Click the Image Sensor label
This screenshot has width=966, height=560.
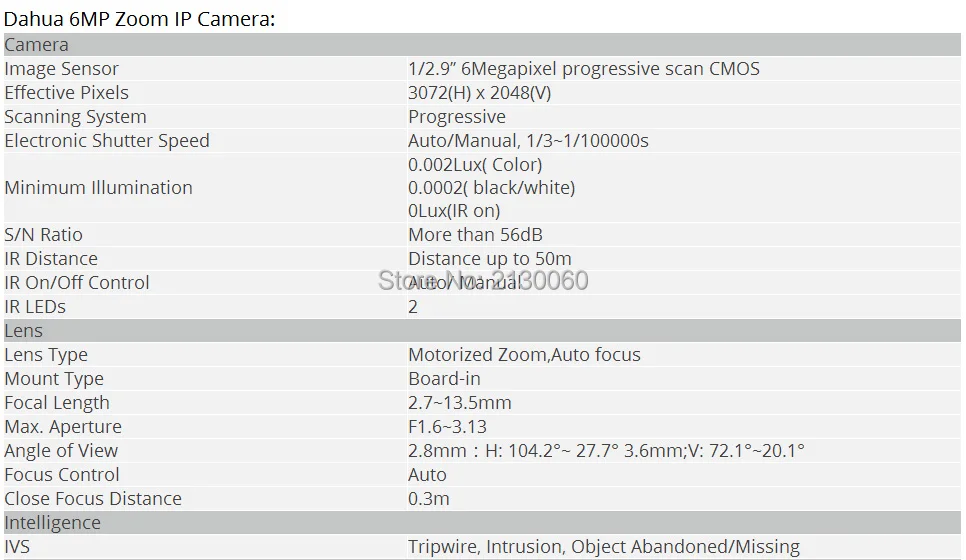coord(61,68)
